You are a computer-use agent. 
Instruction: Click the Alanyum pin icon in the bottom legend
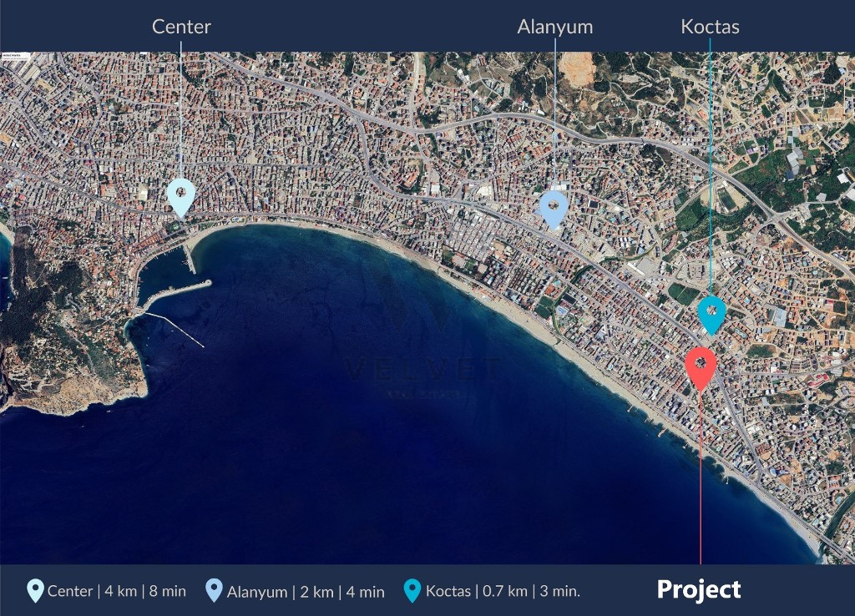[x=214, y=591]
